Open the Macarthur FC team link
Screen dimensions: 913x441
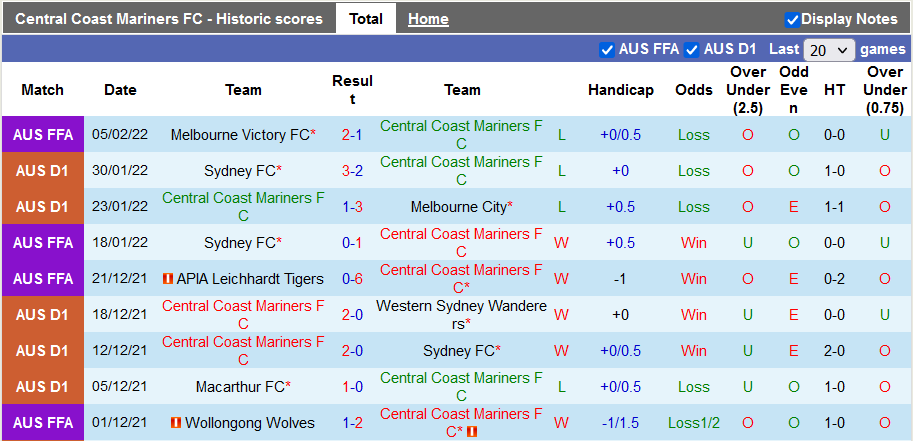pos(240,387)
